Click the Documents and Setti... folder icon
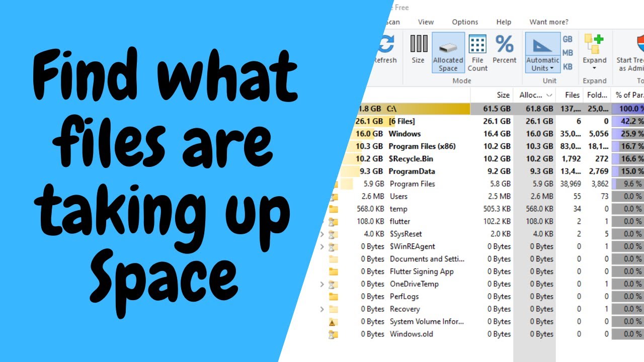The height and width of the screenshot is (362, 644). 333,259
